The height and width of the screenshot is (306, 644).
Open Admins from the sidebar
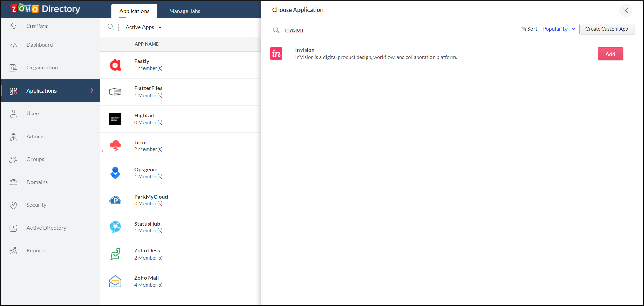(51, 137)
